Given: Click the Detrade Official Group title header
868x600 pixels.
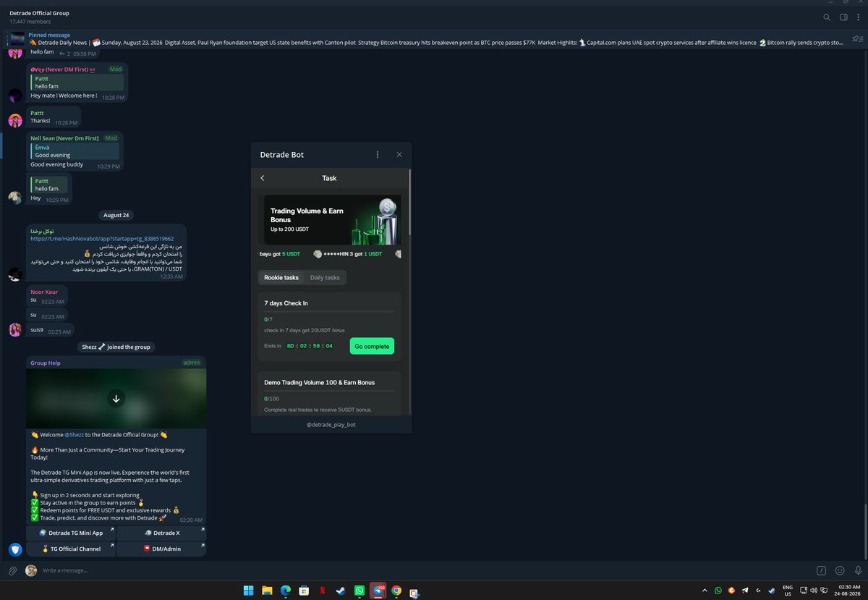Looking at the screenshot, I should (40, 13).
